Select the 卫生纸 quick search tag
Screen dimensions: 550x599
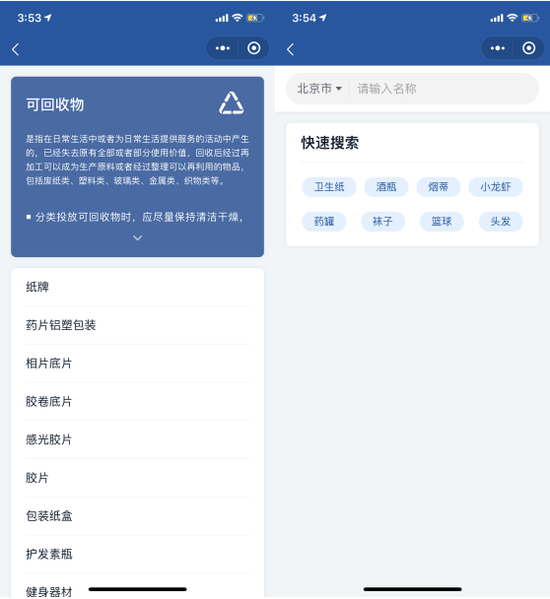329,187
